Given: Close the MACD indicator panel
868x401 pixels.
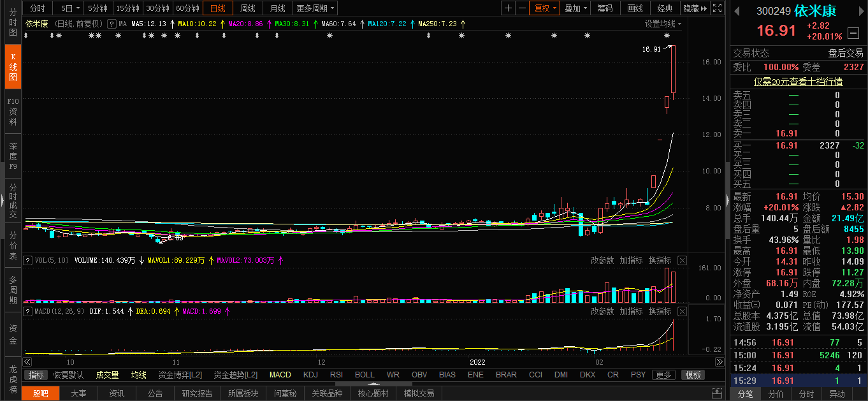Looking at the screenshot, I should [x=682, y=311].
